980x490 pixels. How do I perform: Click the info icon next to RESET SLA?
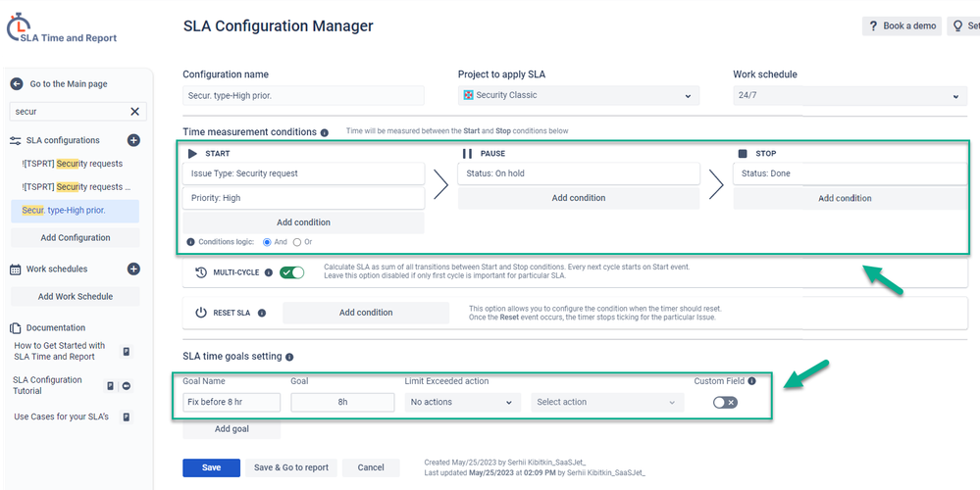coord(262,313)
